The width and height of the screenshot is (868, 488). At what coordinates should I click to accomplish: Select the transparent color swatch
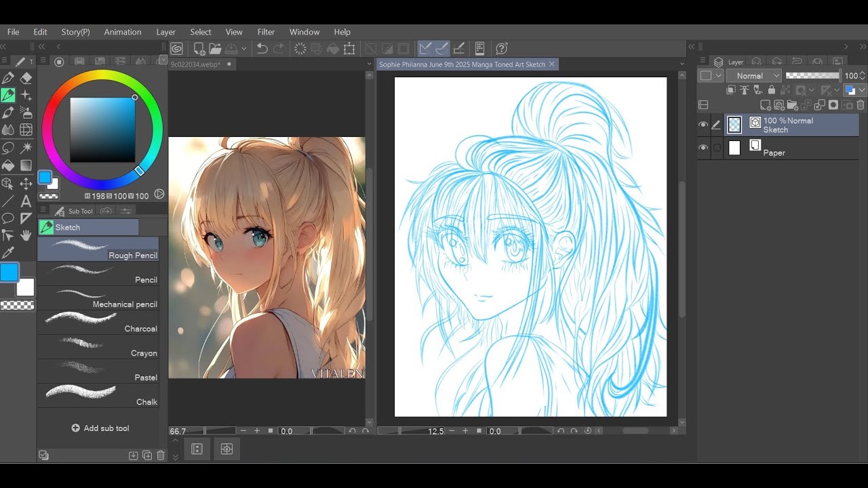pyautogui.click(x=18, y=306)
